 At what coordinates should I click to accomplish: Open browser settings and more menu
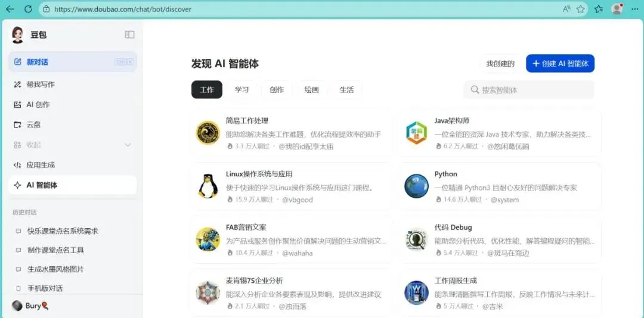(x=634, y=8)
